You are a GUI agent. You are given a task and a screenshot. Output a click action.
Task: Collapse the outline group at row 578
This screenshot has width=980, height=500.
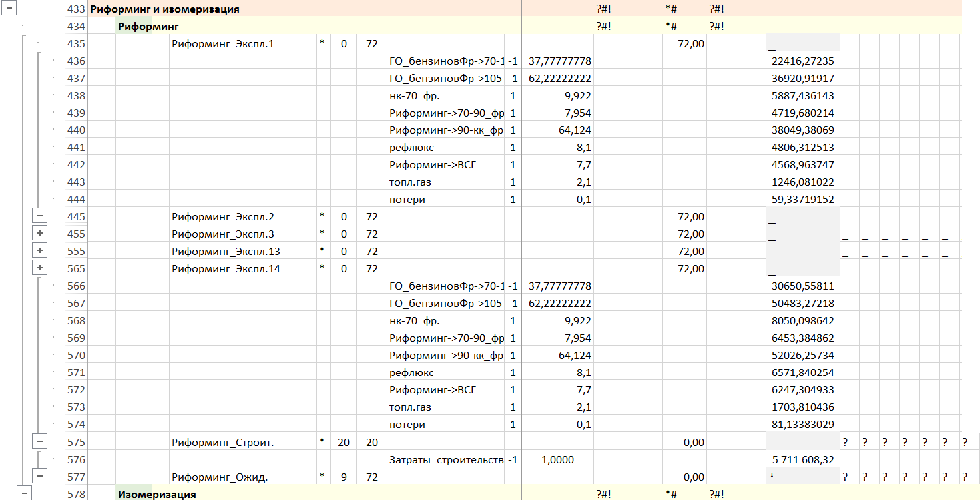pos(25,493)
